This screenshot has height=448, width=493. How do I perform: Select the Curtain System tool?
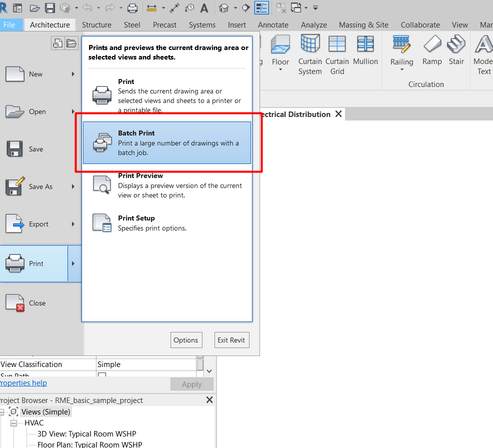tap(310, 54)
